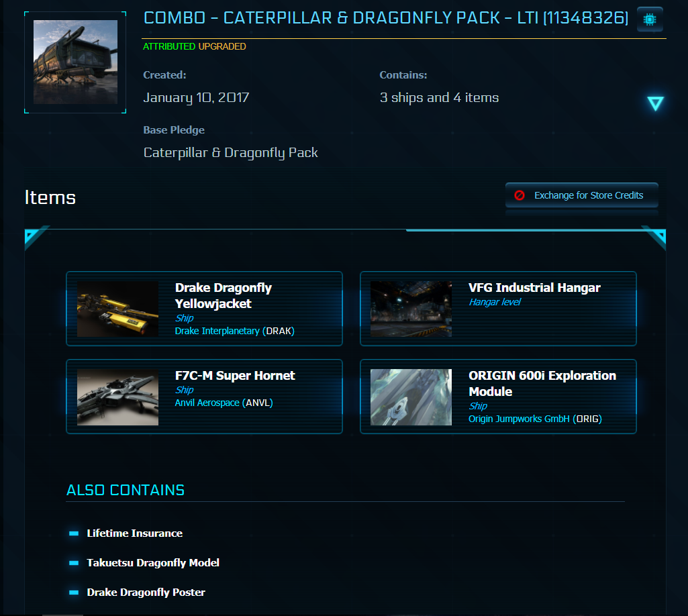Click the red prohibited icon on the Exchange button
688x616 pixels.
pos(520,195)
